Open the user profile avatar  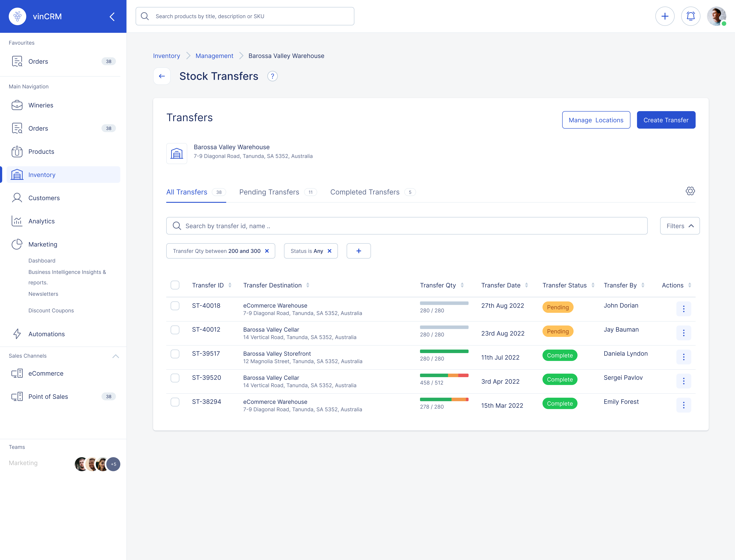716,16
